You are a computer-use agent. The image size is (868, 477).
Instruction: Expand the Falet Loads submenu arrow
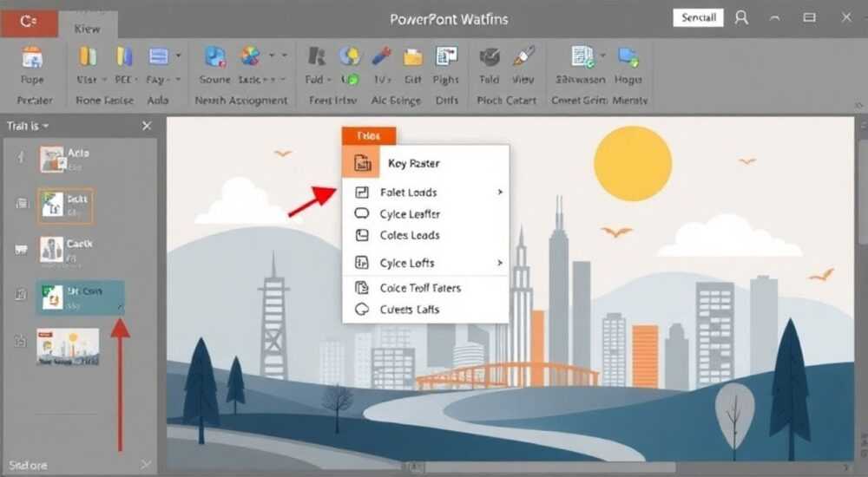pos(500,192)
